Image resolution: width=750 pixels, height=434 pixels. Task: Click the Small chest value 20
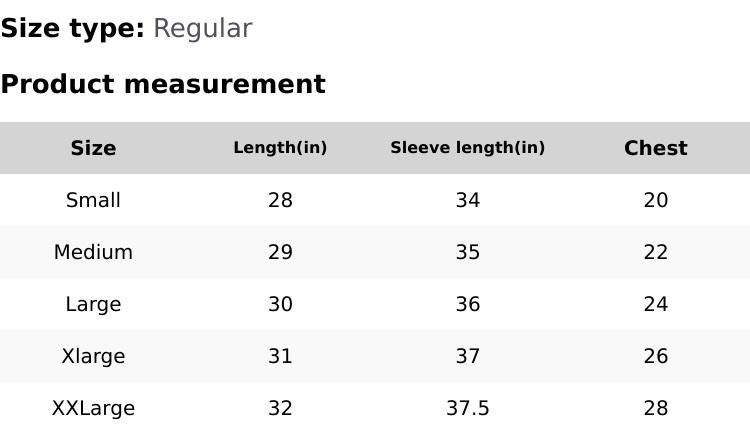655,200
